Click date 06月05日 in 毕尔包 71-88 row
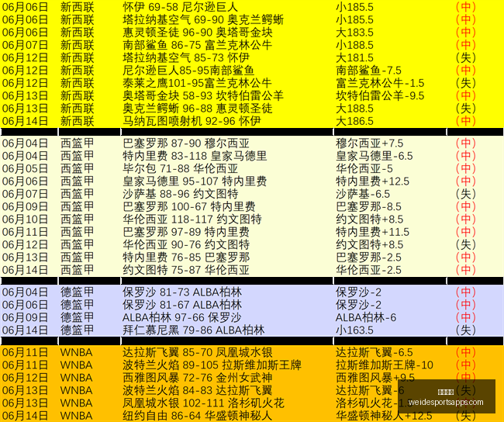Viewport: 504px width, 422px height. point(25,168)
